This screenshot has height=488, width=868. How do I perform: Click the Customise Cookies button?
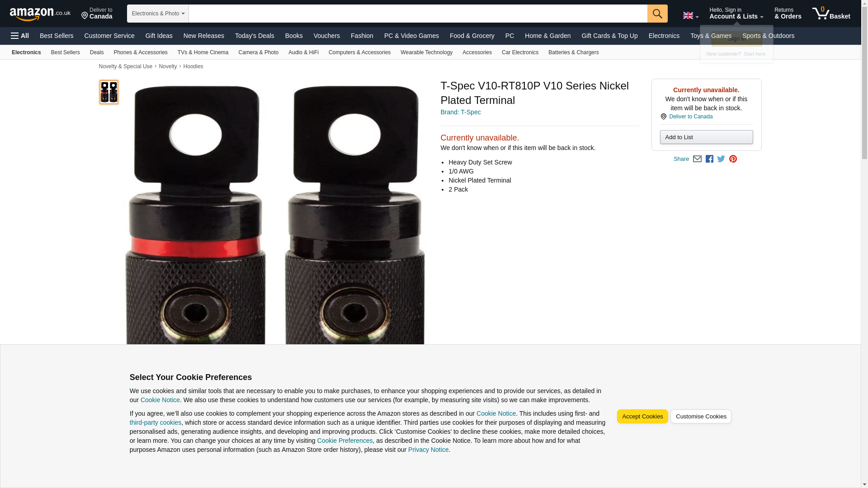click(x=701, y=417)
